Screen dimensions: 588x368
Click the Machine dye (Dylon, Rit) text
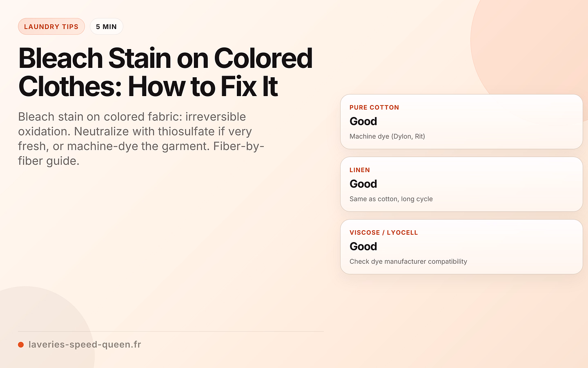click(x=387, y=136)
